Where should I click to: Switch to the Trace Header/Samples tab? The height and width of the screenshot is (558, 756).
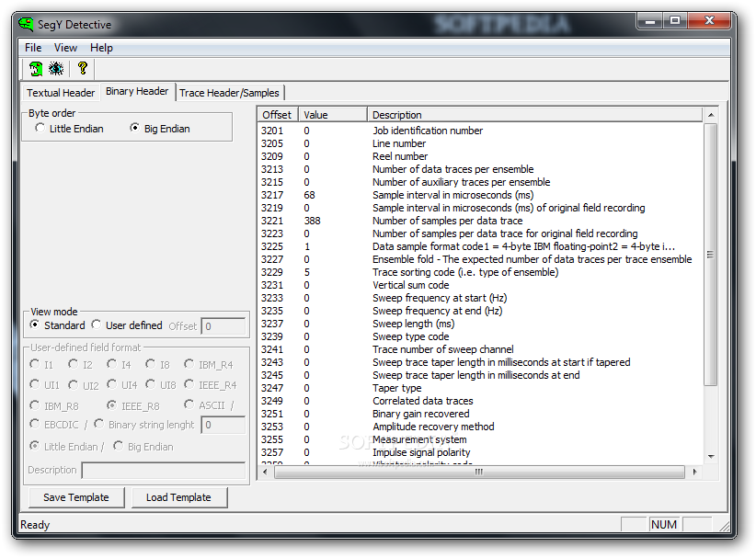pos(229,93)
